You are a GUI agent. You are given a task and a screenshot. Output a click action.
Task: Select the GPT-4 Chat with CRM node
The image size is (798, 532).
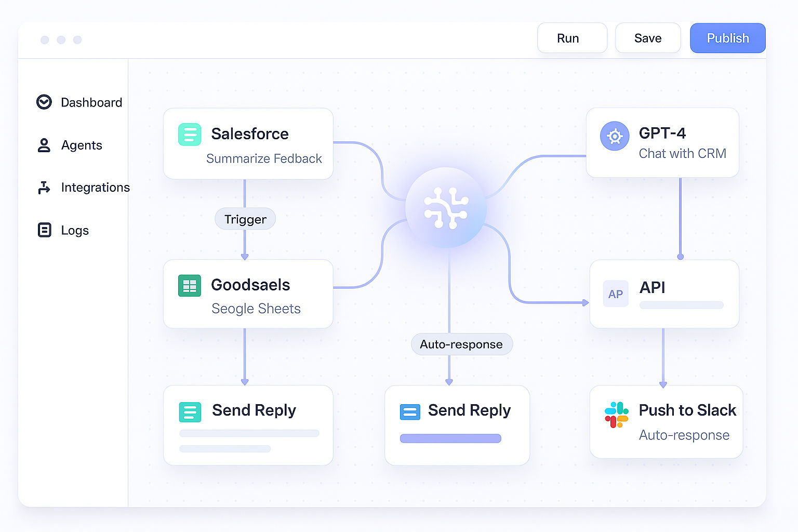[662, 143]
